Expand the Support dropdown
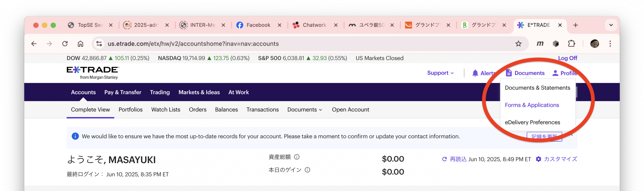Viewport: 644px width, 191px height. [x=440, y=73]
